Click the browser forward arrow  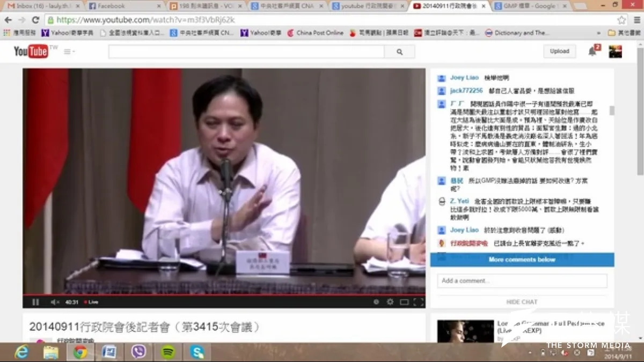pyautogui.click(x=22, y=20)
